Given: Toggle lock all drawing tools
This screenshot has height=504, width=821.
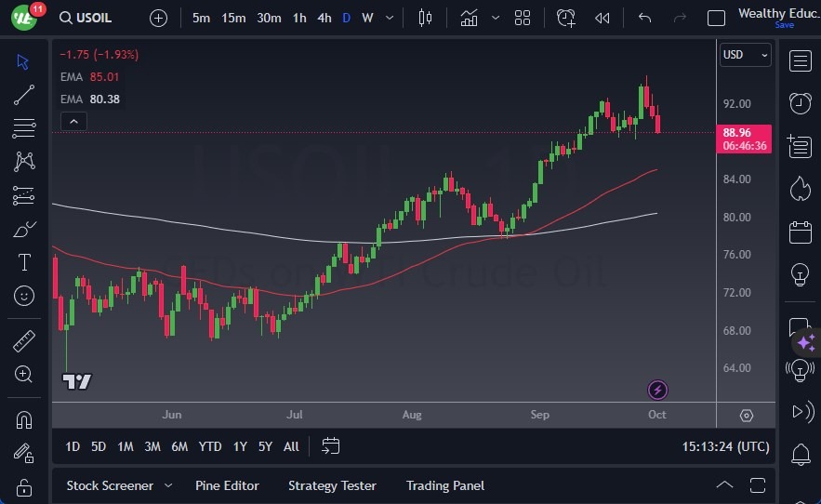Looking at the screenshot, I should [24, 487].
